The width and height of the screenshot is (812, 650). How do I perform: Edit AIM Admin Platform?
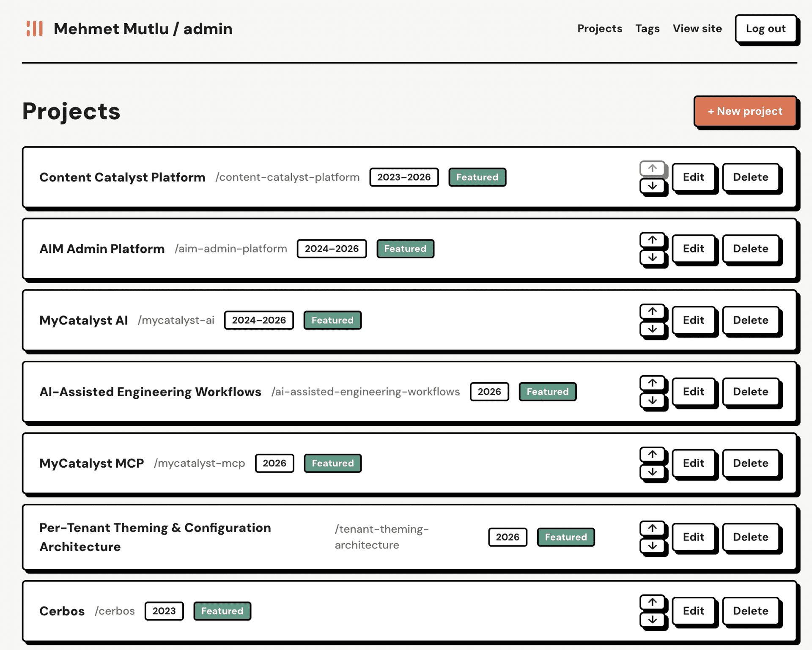[x=694, y=249]
